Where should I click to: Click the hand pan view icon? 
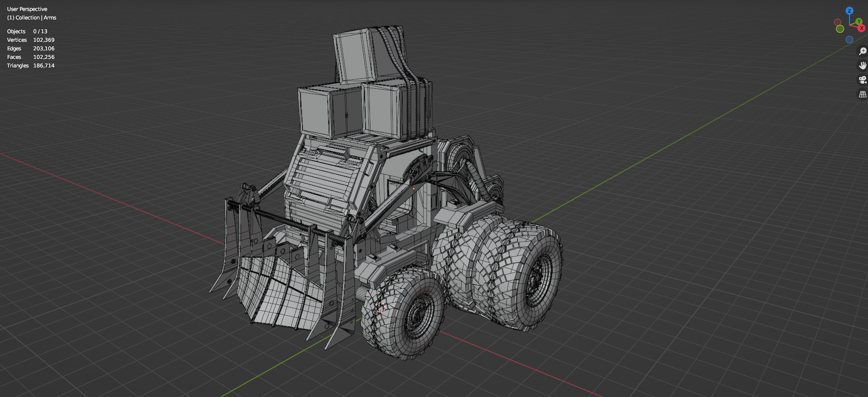click(862, 66)
